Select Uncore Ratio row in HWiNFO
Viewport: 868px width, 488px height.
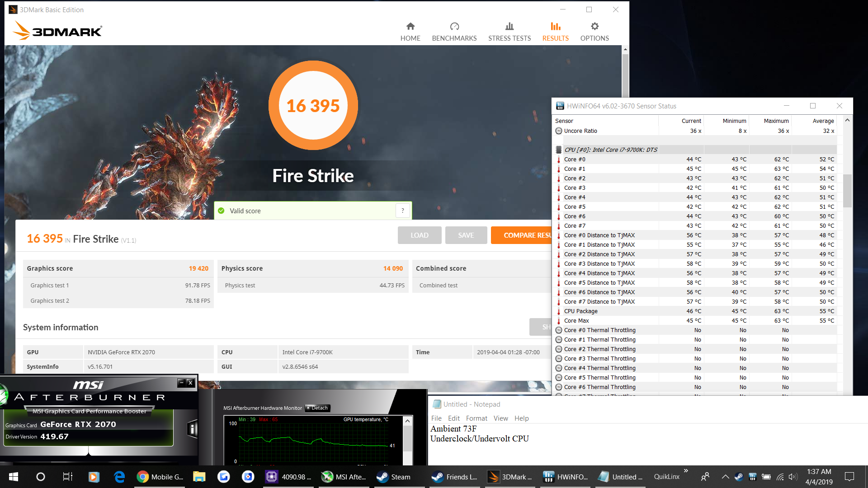pyautogui.click(x=695, y=131)
